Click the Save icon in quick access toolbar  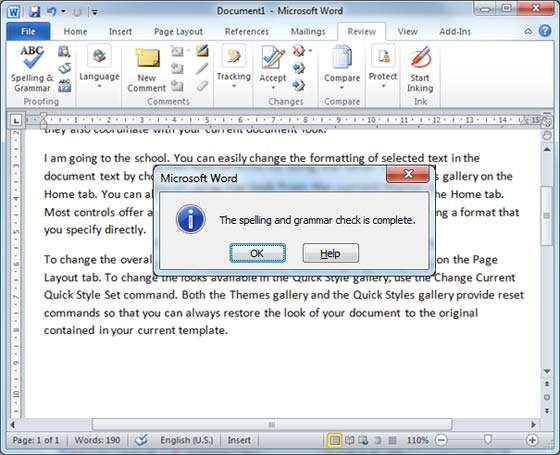(34, 11)
